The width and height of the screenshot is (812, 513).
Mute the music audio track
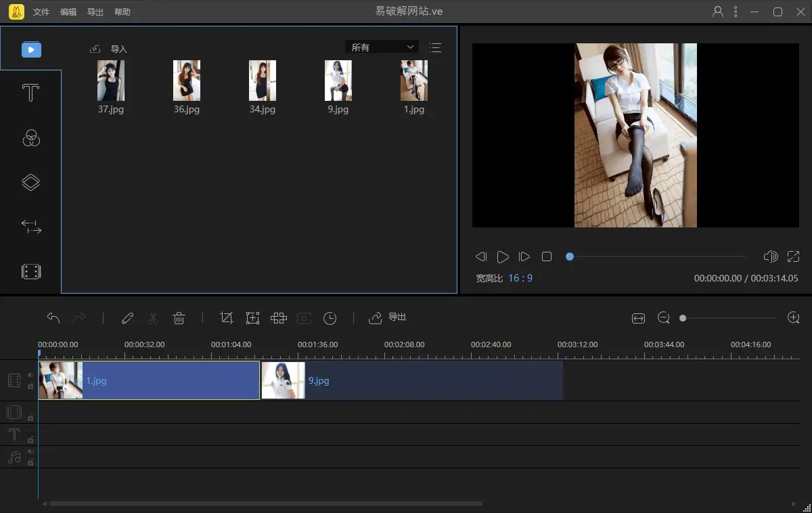point(30,451)
